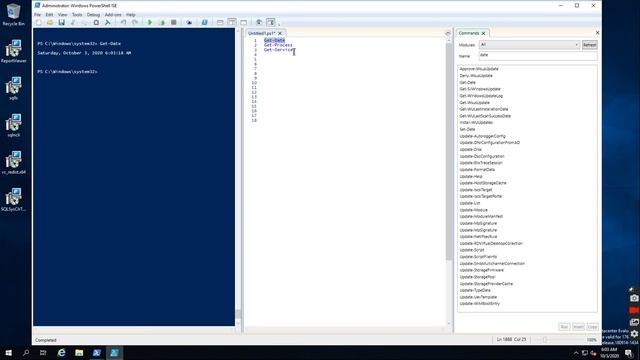This screenshot has height=360, width=640.
Task: Click the Show Command Window icon
Action: point(259,22)
